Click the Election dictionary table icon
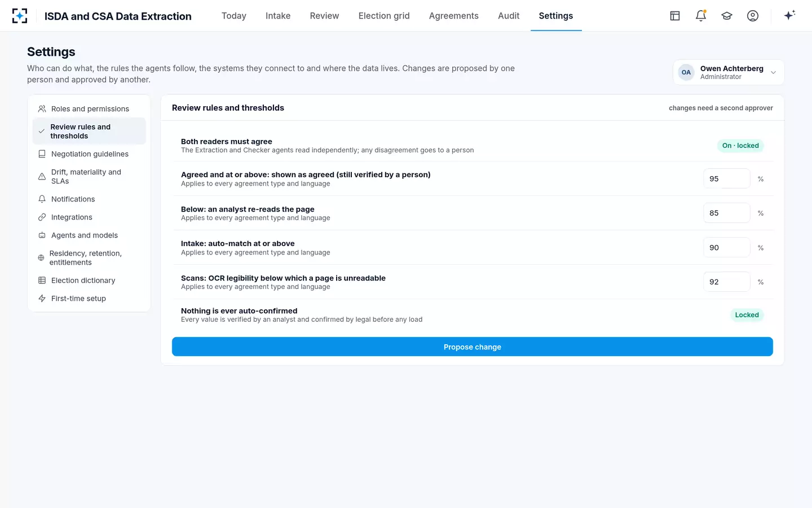The image size is (812, 508). (42, 281)
